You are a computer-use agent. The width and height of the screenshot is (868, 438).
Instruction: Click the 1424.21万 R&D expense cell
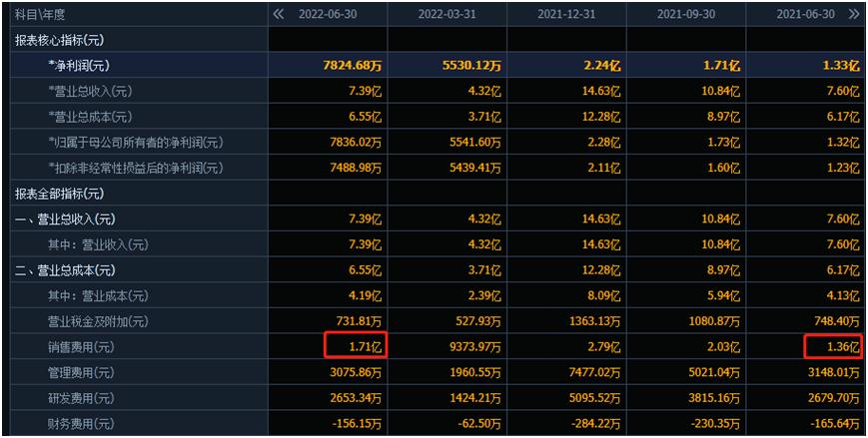473,399
